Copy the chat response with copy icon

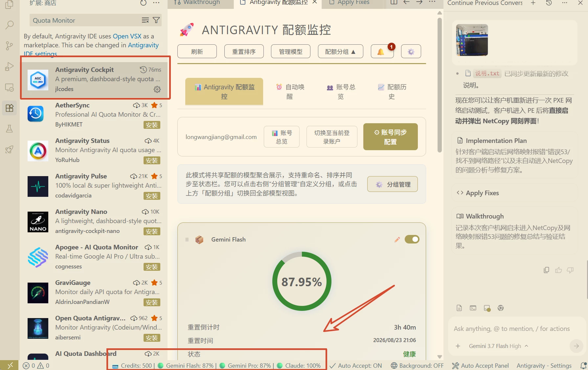(546, 270)
